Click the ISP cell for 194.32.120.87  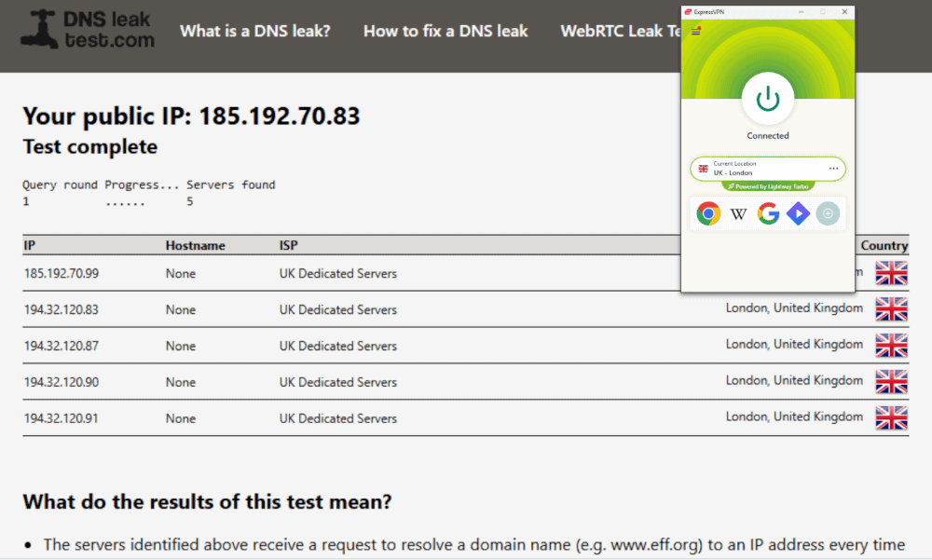338,346
